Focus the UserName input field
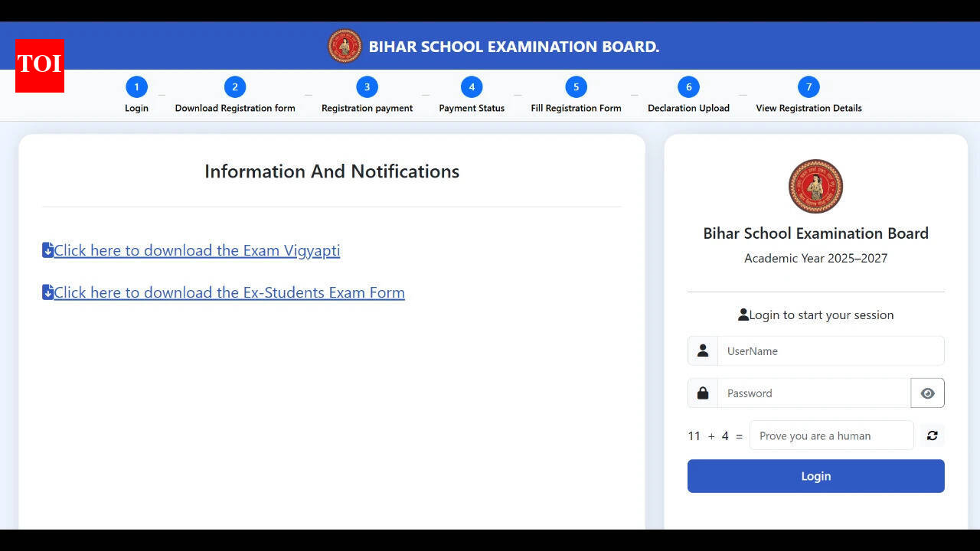This screenshot has width=980, height=551. click(x=831, y=350)
